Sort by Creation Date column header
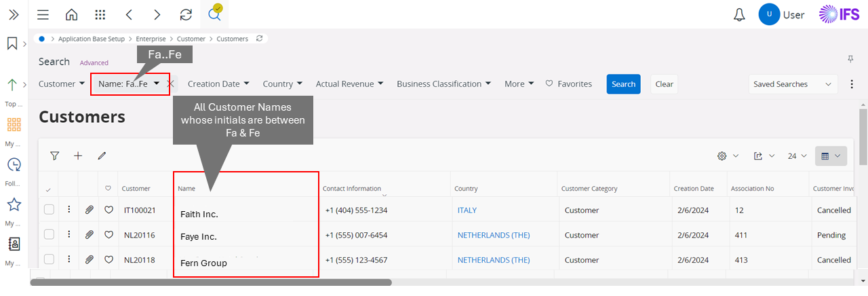 pos(693,189)
